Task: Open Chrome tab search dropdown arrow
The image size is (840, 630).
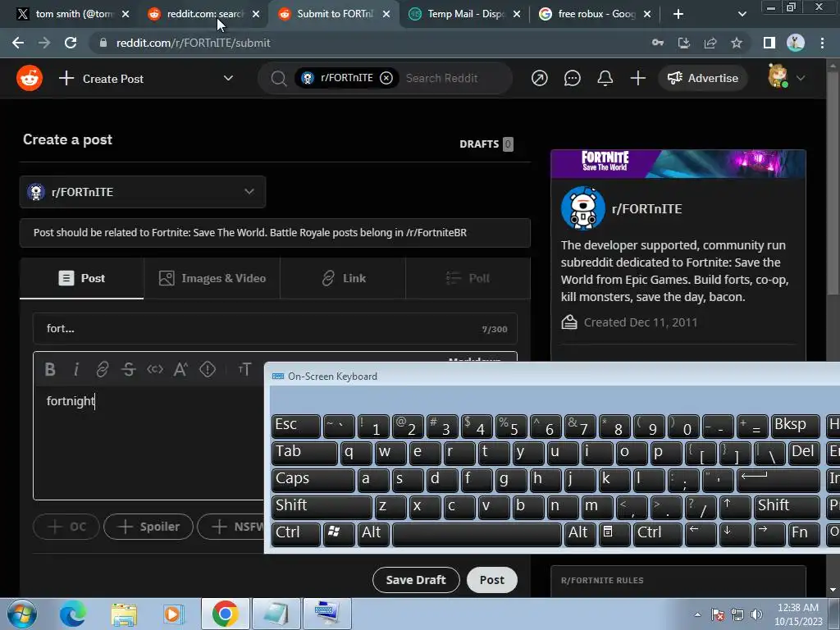Action: (742, 14)
